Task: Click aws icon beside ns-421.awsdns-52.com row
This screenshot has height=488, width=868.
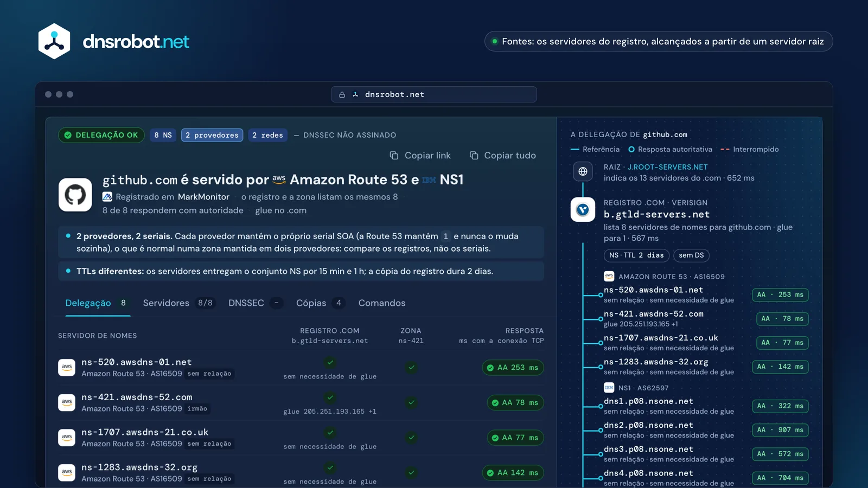Action: pos(67,403)
